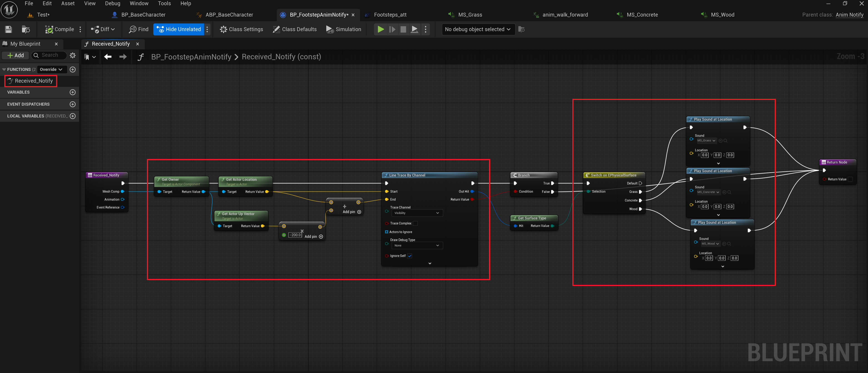
Task: Switch to the ABP_BaseCharacter tab
Action: coord(229,15)
